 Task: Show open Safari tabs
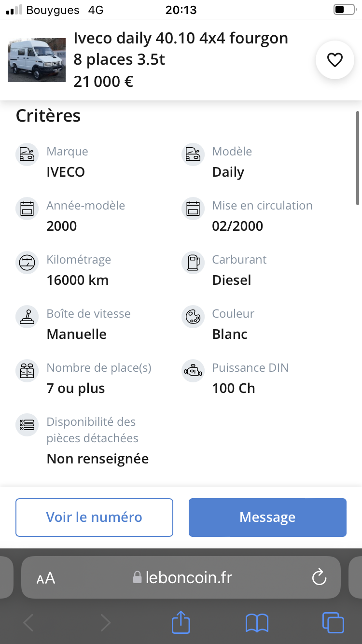(333, 623)
